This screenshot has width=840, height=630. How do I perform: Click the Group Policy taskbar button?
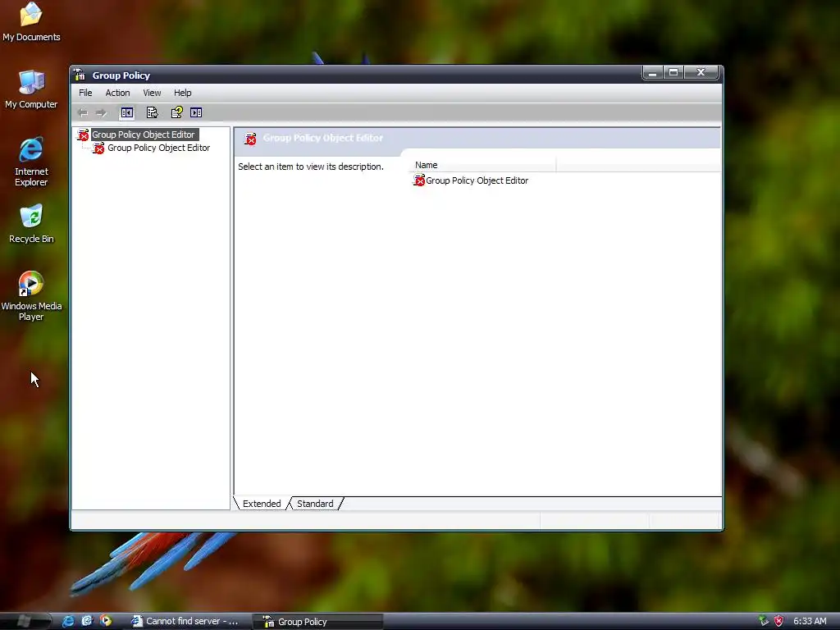[317, 622]
